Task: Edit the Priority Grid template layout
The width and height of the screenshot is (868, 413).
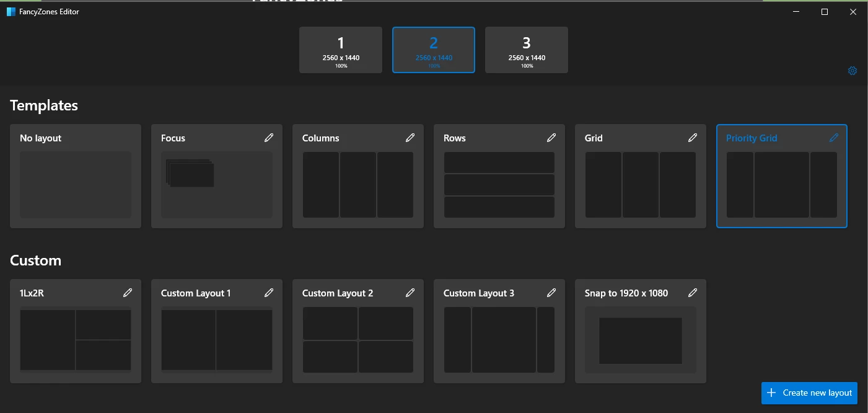Action: point(834,138)
